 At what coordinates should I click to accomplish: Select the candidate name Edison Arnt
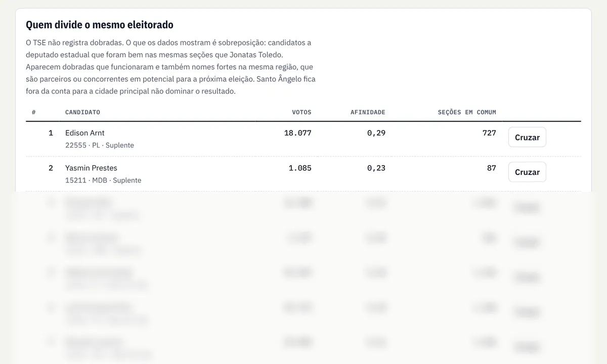tap(85, 133)
